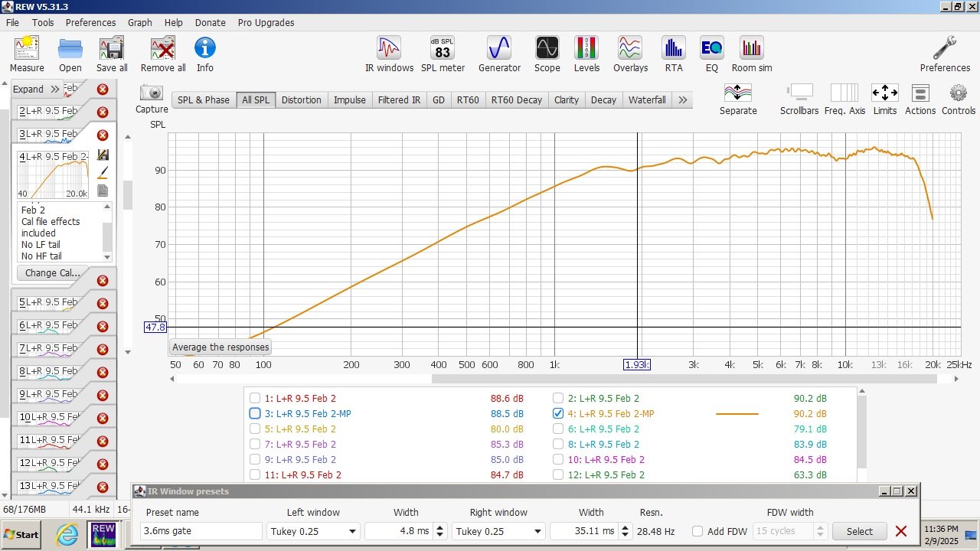
Task: Open the IR windows tool
Action: point(389,48)
